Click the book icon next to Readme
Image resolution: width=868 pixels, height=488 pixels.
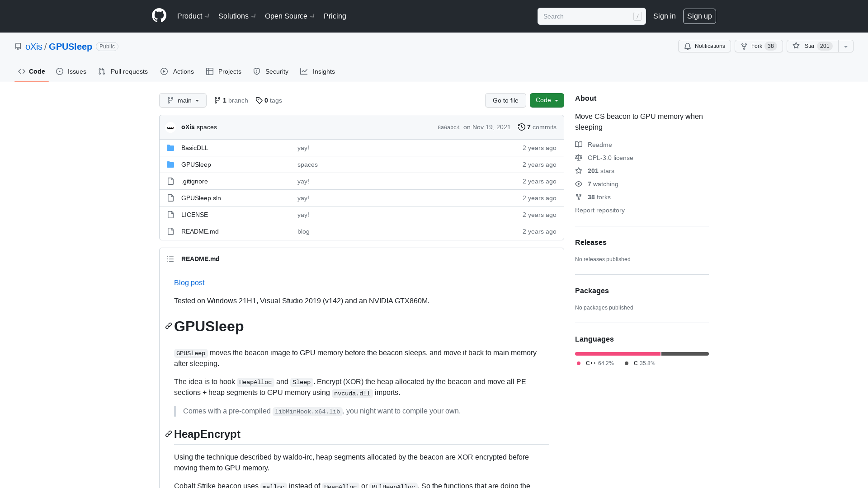579,145
